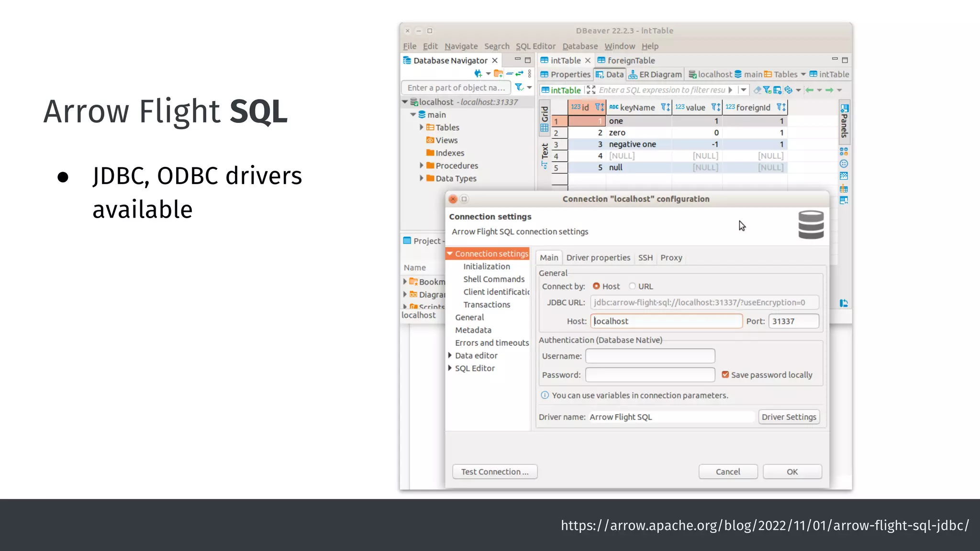The image size is (980, 551).
Task: Click the Password input field
Action: pyautogui.click(x=650, y=375)
